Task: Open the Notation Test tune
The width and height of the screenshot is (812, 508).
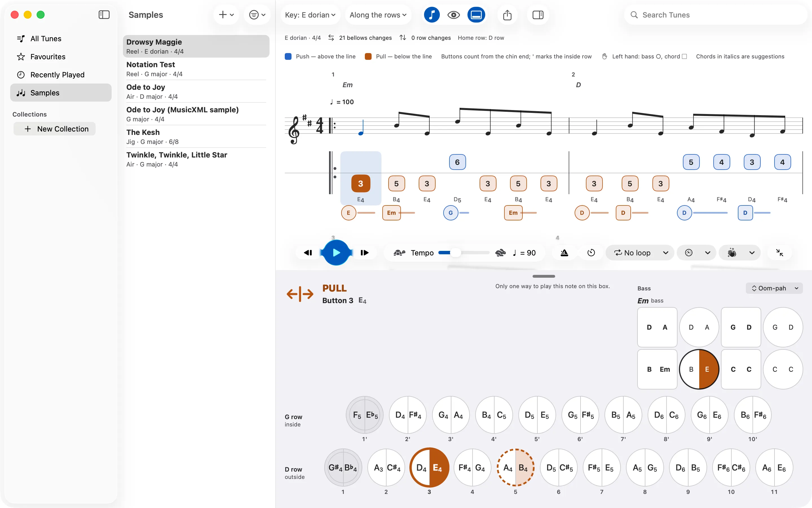Action: [x=196, y=69]
